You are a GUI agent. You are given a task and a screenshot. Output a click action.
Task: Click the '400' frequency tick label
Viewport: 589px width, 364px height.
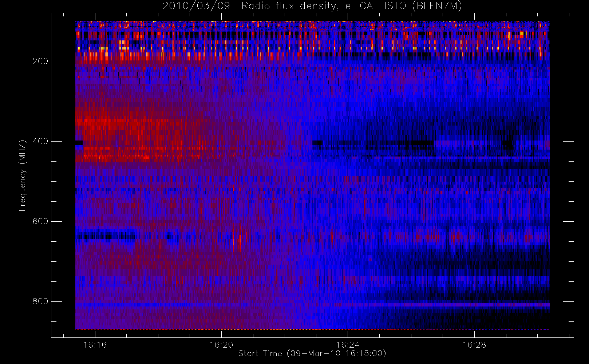(x=40, y=141)
